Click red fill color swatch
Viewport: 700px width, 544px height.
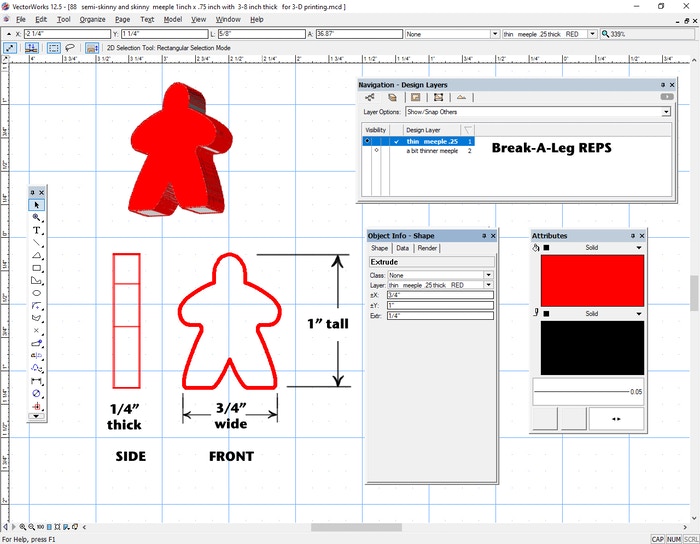coord(592,281)
